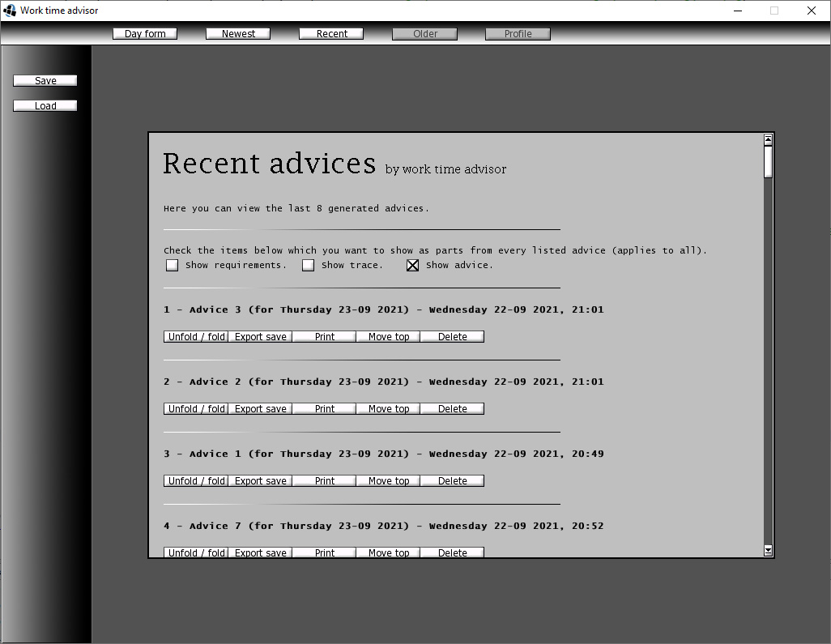Viewport: 831px width, 644px height.
Task: Open the Day form tab
Action: coord(145,34)
